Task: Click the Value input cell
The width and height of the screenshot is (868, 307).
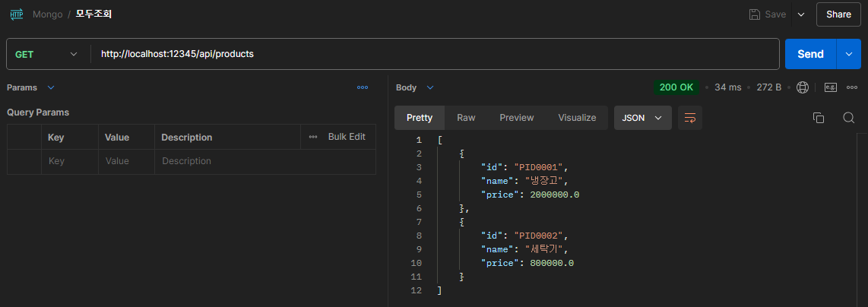Action: click(x=126, y=162)
